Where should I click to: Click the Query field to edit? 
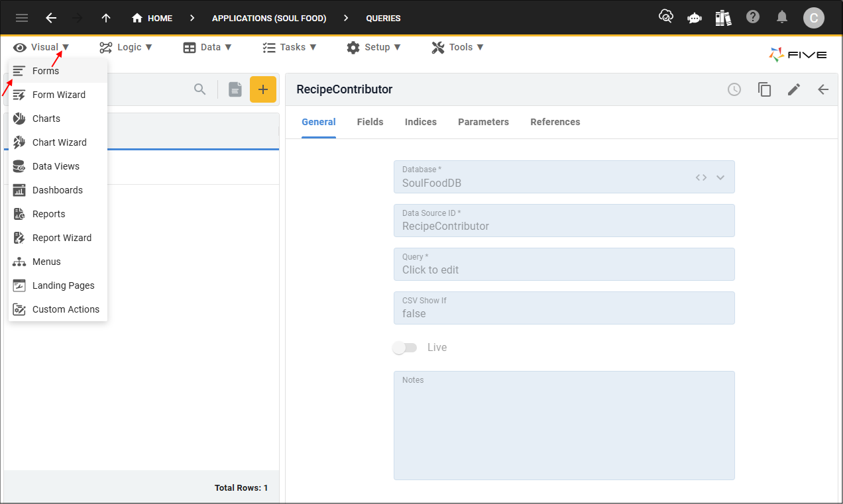(x=564, y=264)
